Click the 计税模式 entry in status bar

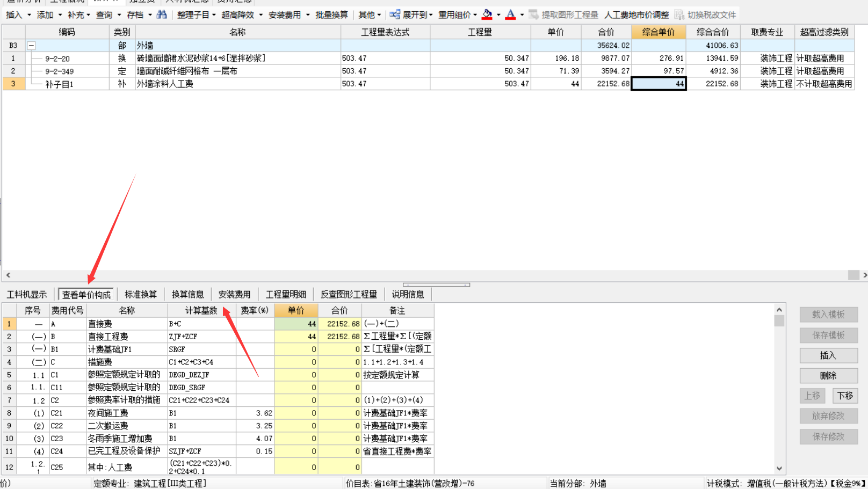coord(786,483)
